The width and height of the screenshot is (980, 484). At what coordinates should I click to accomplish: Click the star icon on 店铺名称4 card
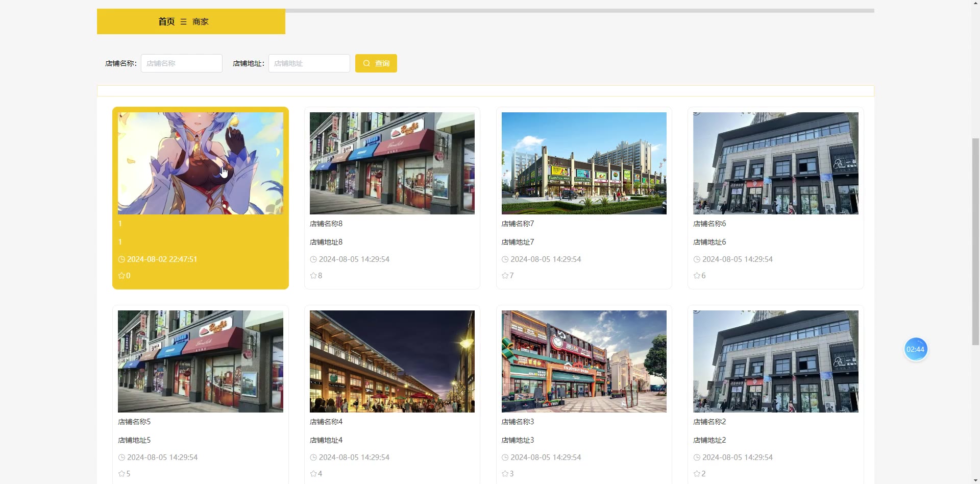313,474
